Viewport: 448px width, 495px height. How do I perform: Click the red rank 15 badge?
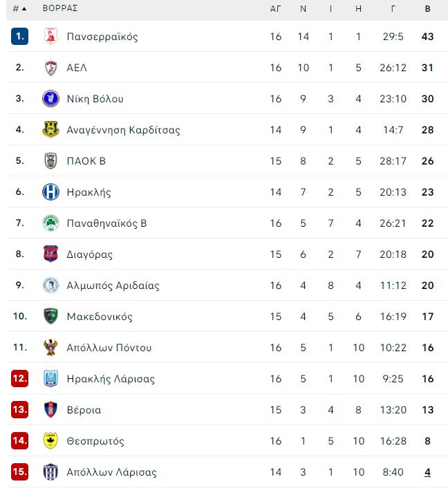pos(19,471)
